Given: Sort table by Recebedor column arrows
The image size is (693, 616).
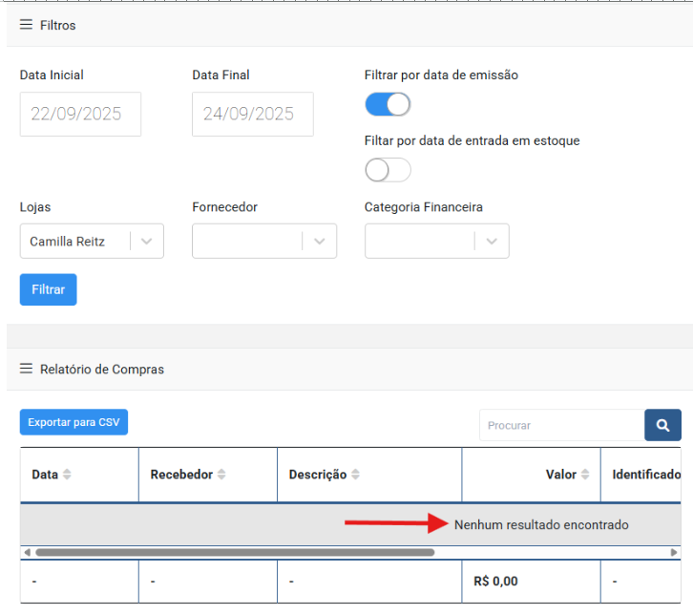Looking at the screenshot, I should click(221, 475).
